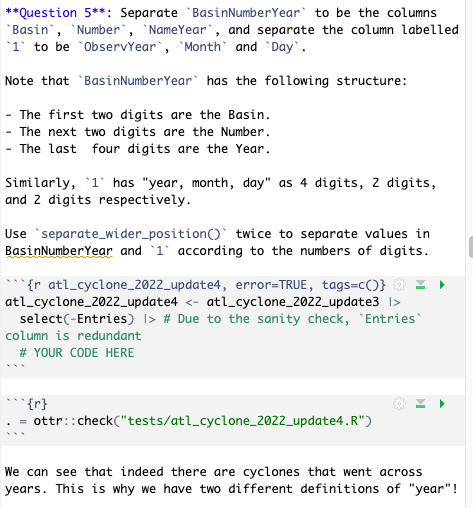Click the underlined word BasinNumberYear

point(59,251)
